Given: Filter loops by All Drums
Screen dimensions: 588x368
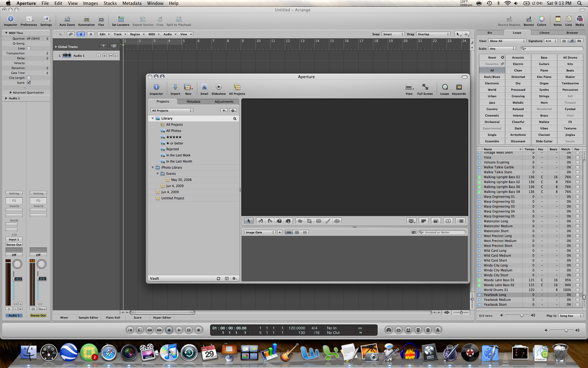Looking at the screenshot, I should click(570, 58).
